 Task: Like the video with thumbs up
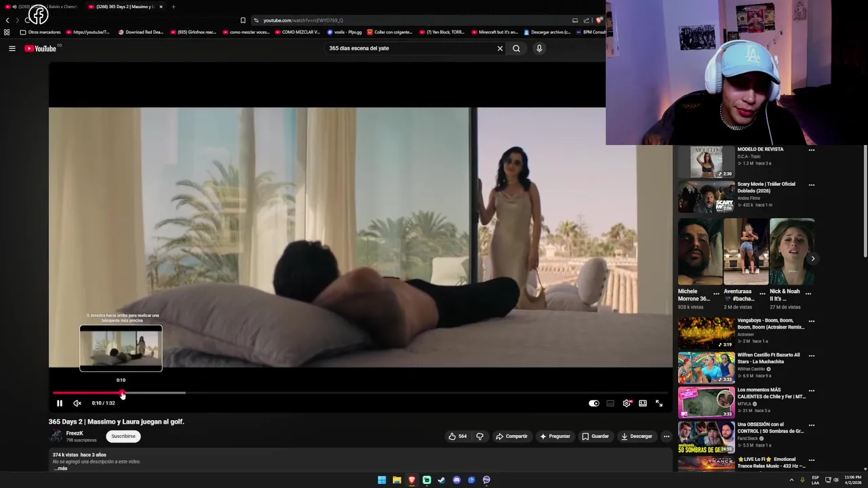tap(458, 436)
